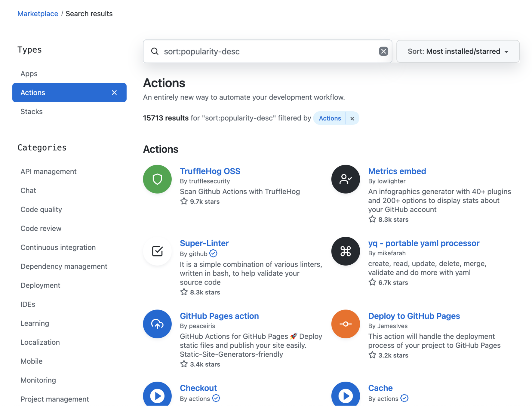532x406 pixels.
Task: Choose the Dependency management category
Action: pyautogui.click(x=64, y=266)
